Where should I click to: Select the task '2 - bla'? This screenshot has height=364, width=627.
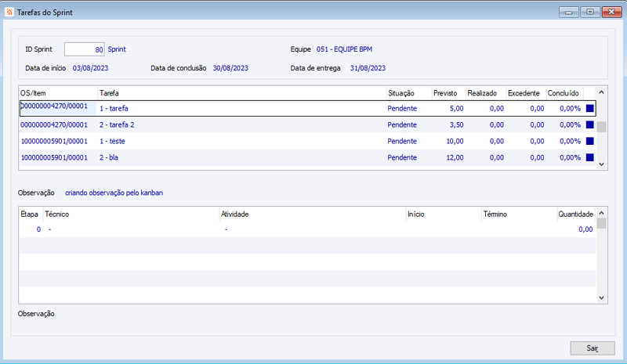[109, 157]
